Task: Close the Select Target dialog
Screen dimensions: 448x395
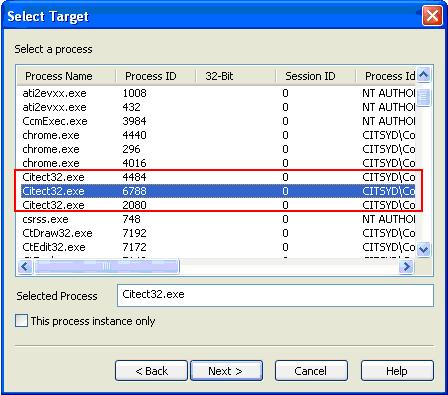Action: point(432,16)
